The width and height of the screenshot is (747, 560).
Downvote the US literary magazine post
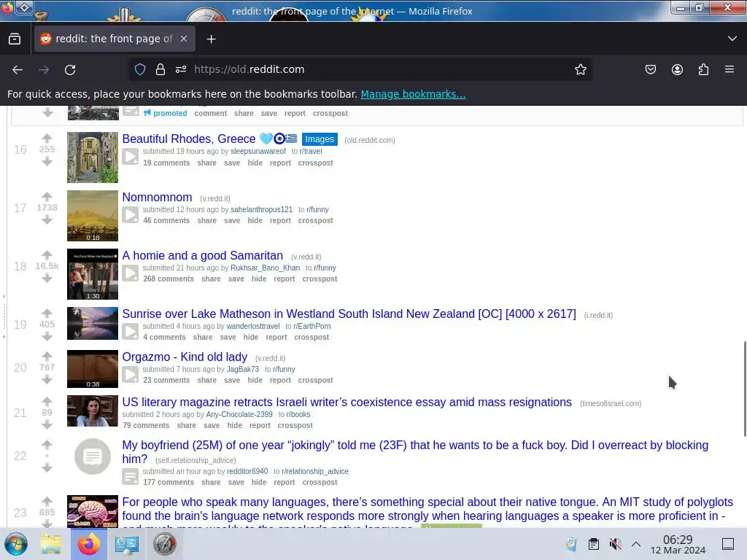pos(47,424)
